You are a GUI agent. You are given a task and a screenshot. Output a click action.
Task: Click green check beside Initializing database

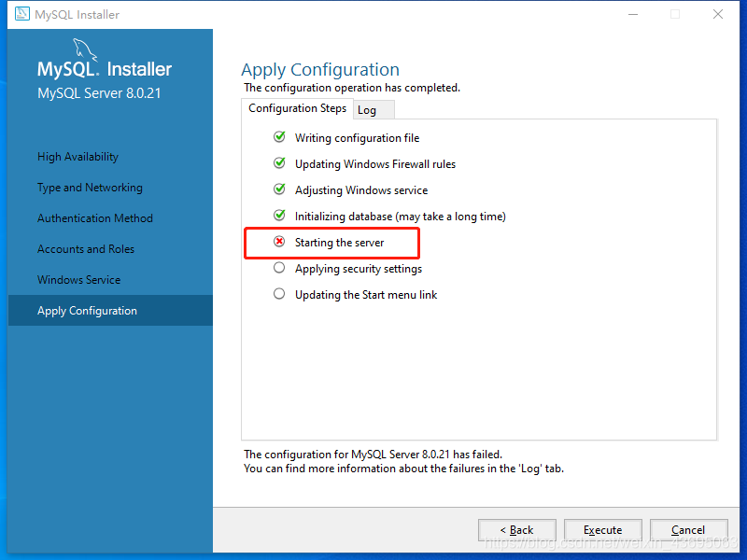point(279,216)
